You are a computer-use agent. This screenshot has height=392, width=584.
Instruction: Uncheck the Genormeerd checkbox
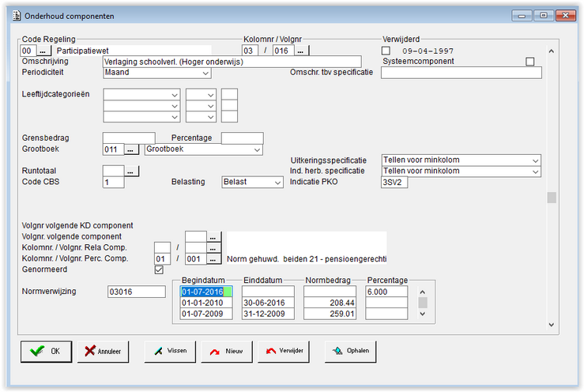click(x=159, y=269)
